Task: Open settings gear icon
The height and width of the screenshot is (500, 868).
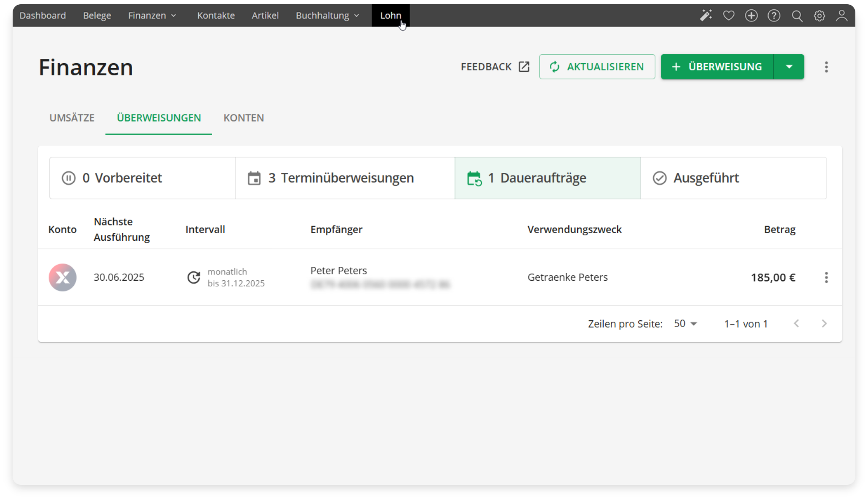Action: pos(819,16)
